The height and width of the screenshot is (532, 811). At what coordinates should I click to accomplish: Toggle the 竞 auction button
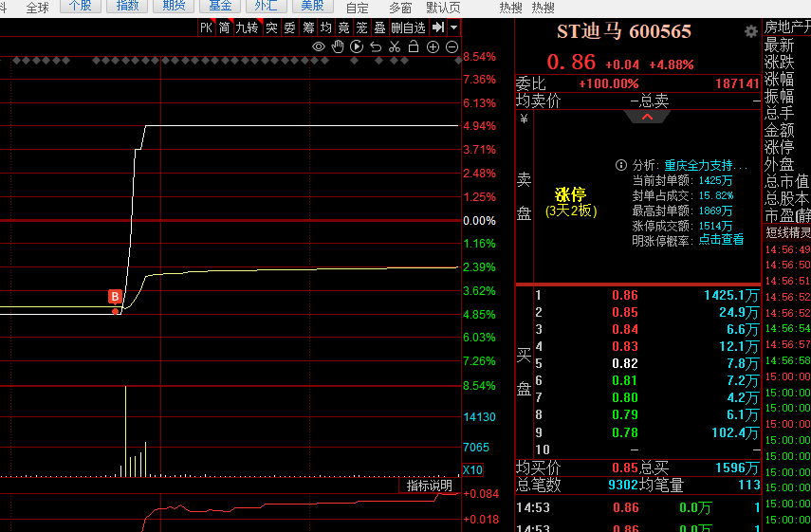(x=343, y=28)
